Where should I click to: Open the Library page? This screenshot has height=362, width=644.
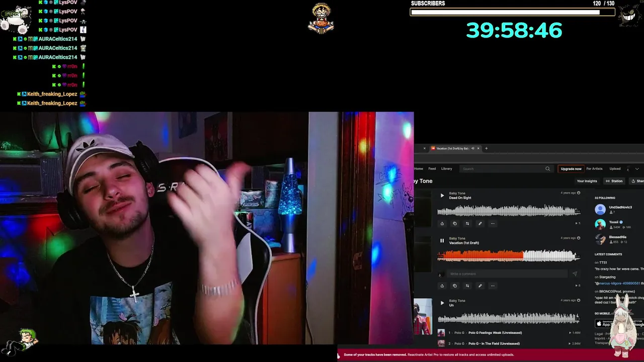point(446,168)
